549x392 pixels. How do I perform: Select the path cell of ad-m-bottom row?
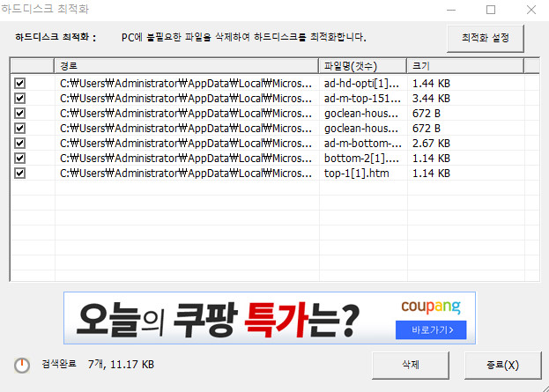(186, 144)
